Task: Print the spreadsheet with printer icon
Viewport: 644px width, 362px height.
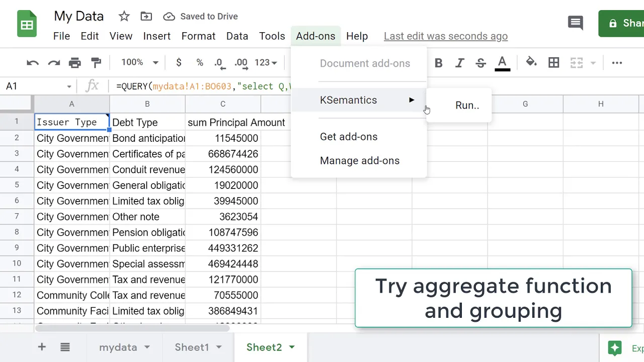Action: point(75,63)
